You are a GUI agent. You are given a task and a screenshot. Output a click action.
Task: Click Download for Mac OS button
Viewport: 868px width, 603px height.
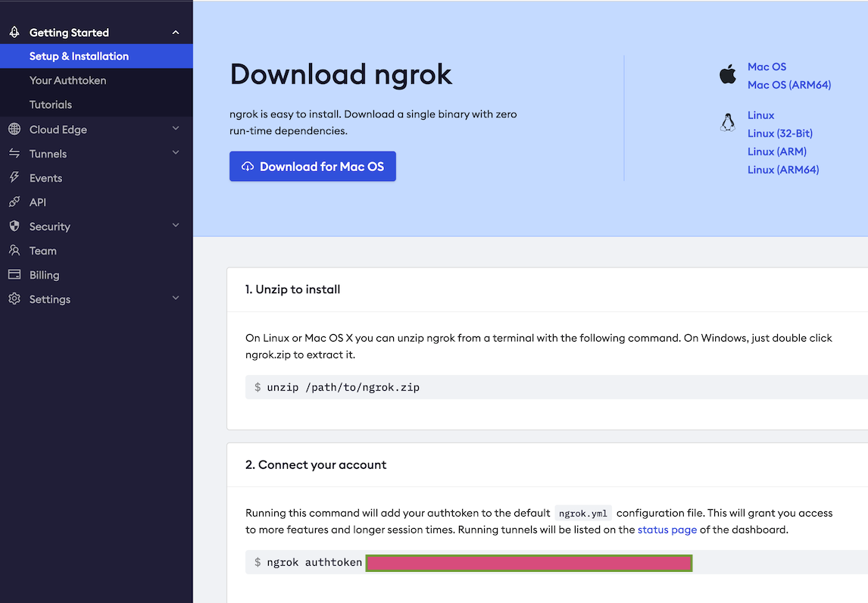(x=313, y=166)
